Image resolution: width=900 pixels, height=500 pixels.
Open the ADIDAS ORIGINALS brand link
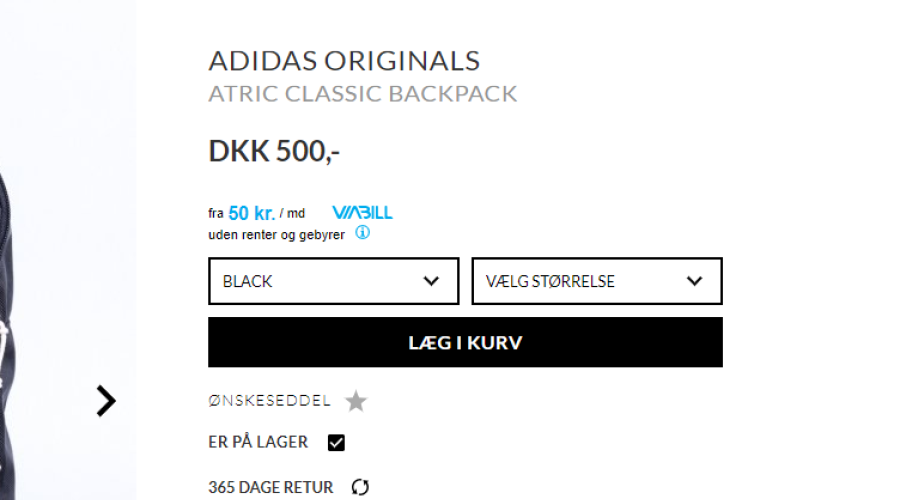coord(344,61)
